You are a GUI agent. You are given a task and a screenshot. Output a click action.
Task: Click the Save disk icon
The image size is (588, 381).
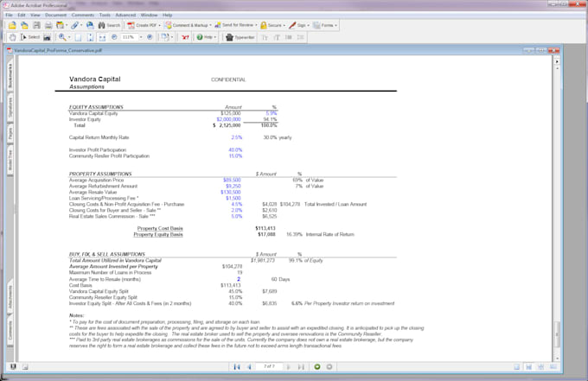36,26
